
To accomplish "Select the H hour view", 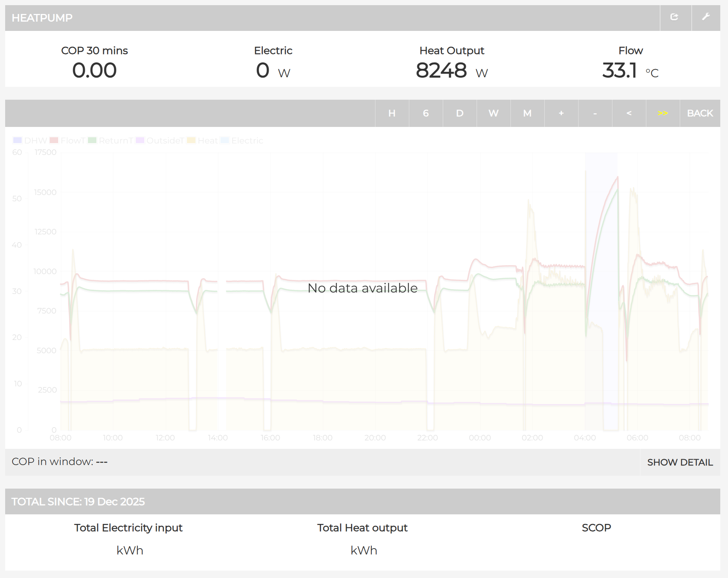I will click(392, 113).
